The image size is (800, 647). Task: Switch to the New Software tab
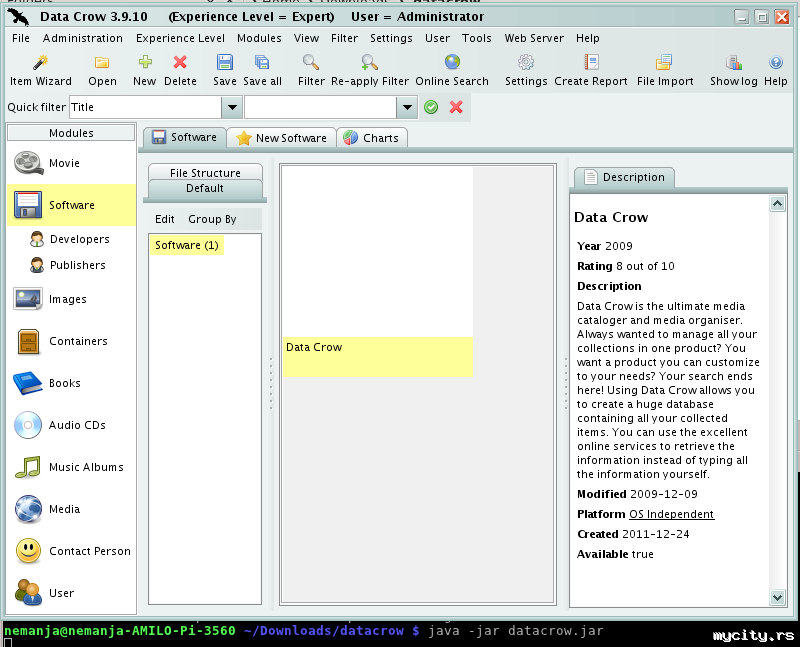click(281, 138)
